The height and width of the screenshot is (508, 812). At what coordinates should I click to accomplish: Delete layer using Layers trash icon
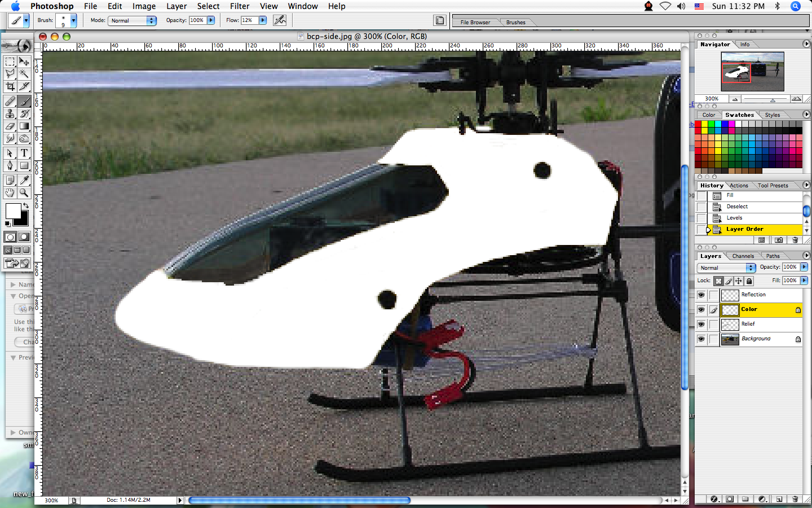point(795,500)
